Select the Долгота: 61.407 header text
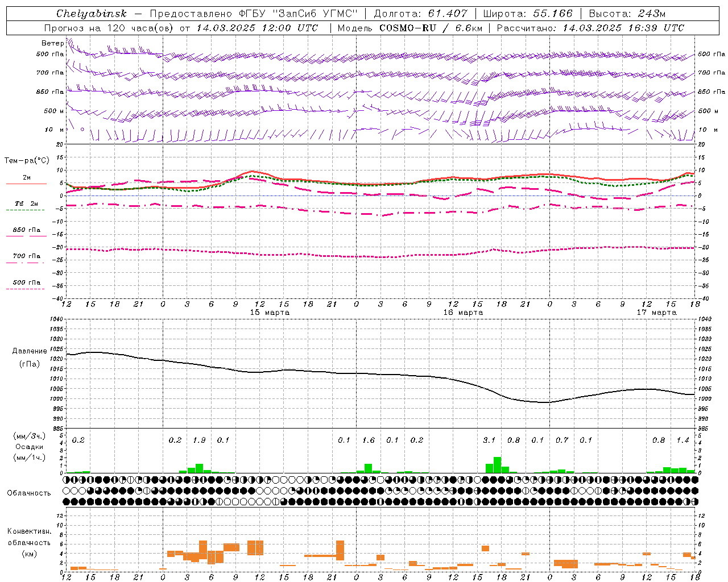 point(420,14)
